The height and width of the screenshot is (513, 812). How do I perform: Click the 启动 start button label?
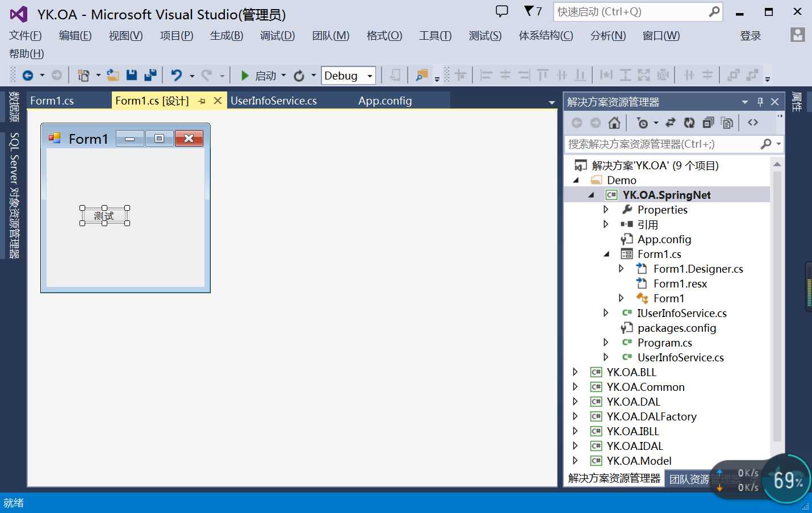[x=265, y=76]
